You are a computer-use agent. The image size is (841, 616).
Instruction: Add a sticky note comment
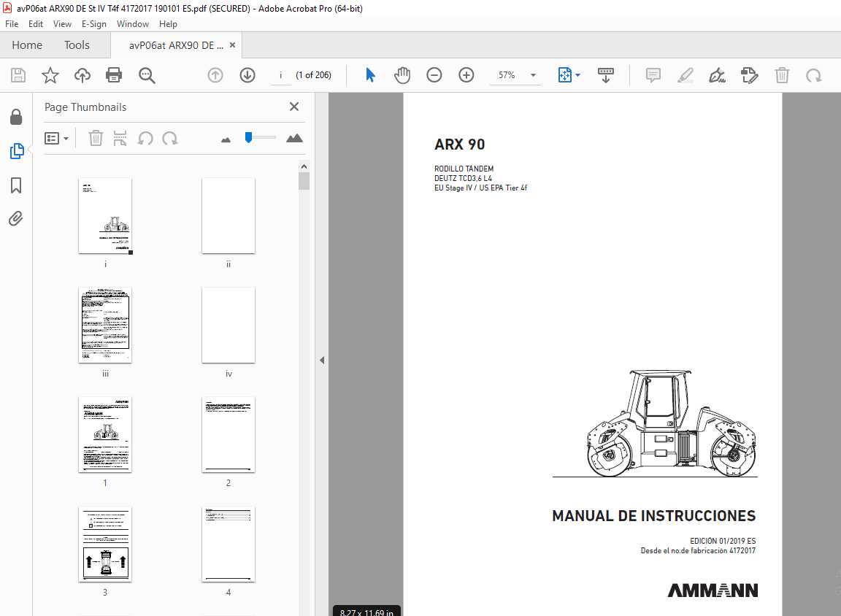[653, 75]
